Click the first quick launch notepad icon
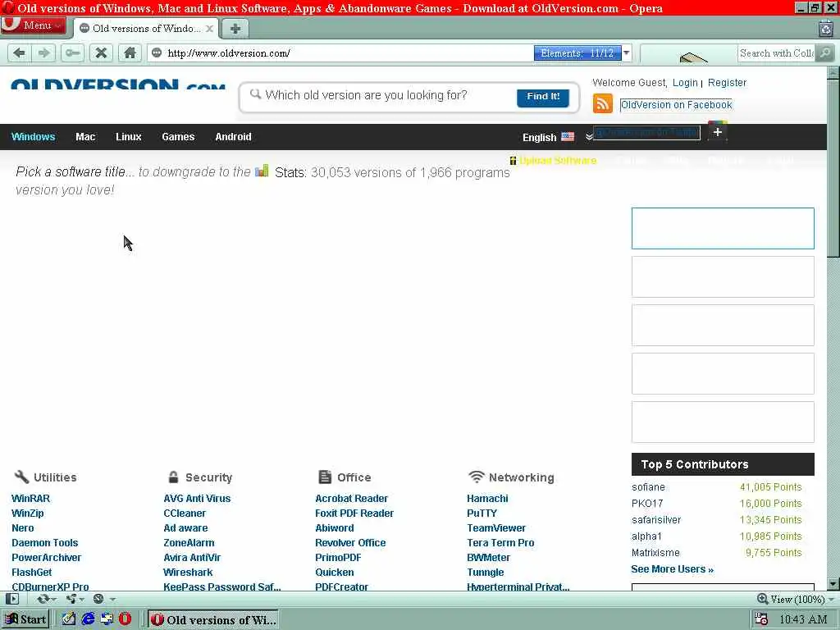Screen dimensions: 840x630 click(x=69, y=619)
